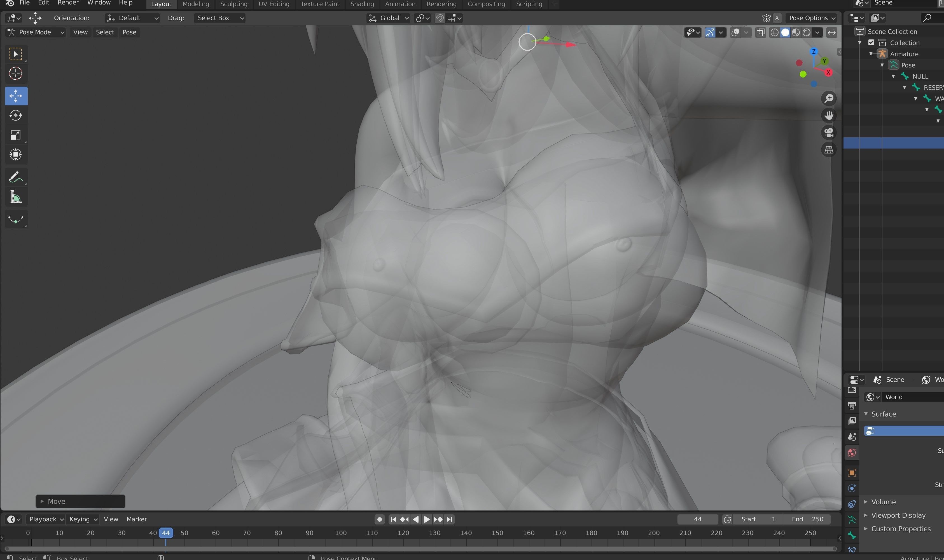Uncheck the Collection visibility checkbox
The image size is (944, 560).
click(x=871, y=43)
